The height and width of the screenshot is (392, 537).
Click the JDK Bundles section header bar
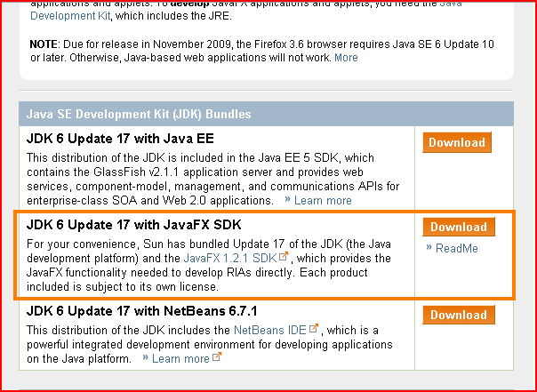pyautogui.click(x=267, y=114)
